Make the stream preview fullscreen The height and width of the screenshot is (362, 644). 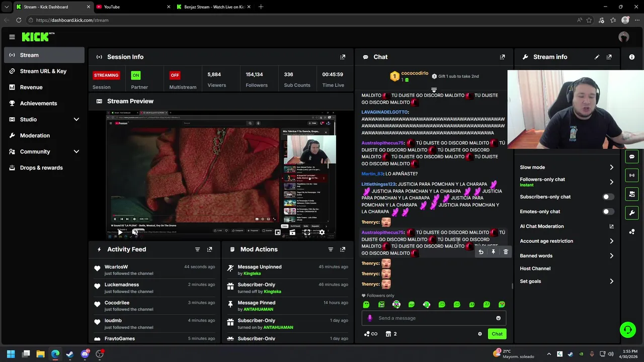307,232
